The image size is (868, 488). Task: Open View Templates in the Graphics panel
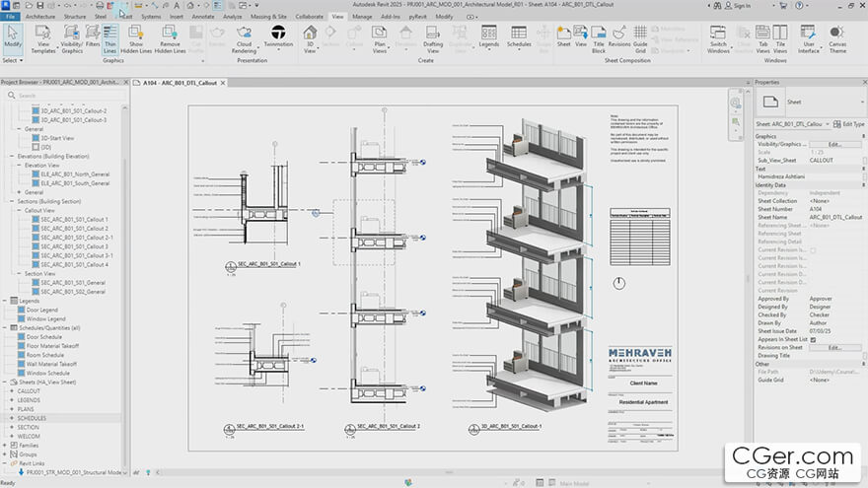43,39
